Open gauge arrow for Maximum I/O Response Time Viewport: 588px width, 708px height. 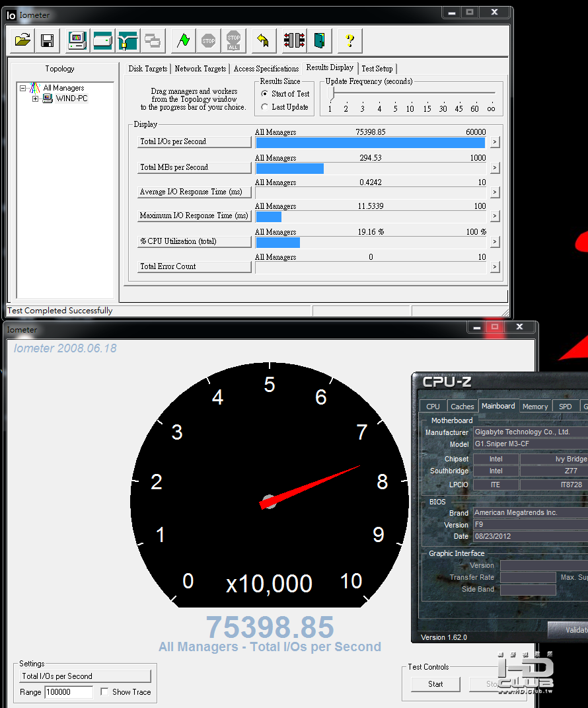495,216
